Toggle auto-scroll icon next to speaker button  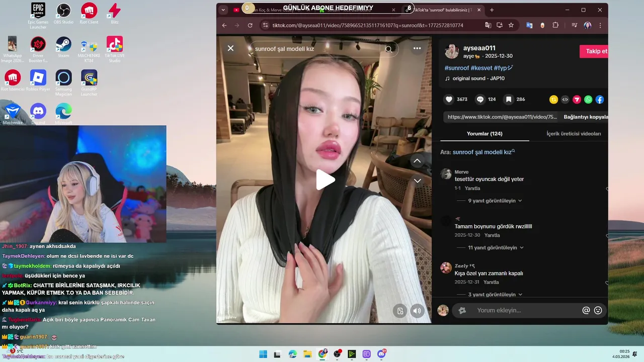coord(400,311)
